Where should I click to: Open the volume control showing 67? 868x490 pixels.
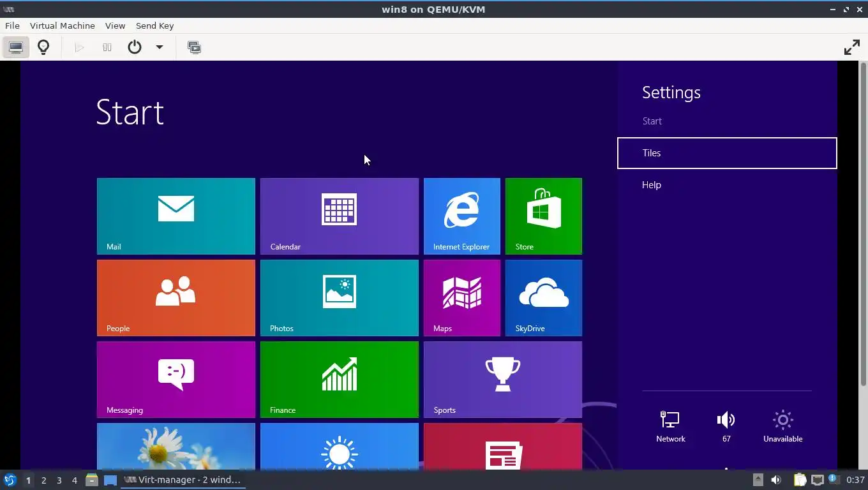(726, 426)
